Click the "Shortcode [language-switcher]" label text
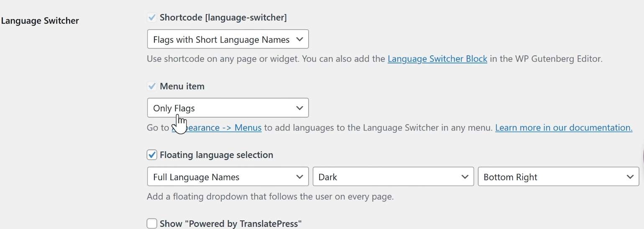The image size is (644, 229). point(223,18)
